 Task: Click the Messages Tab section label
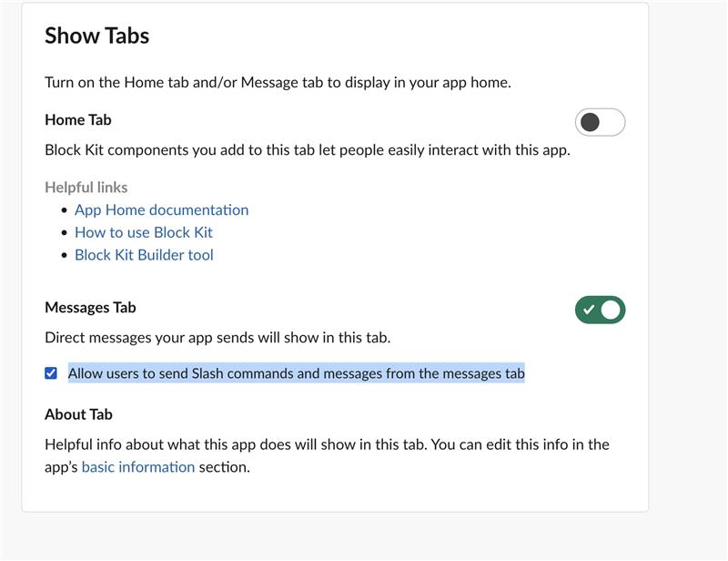pyautogui.click(x=90, y=307)
